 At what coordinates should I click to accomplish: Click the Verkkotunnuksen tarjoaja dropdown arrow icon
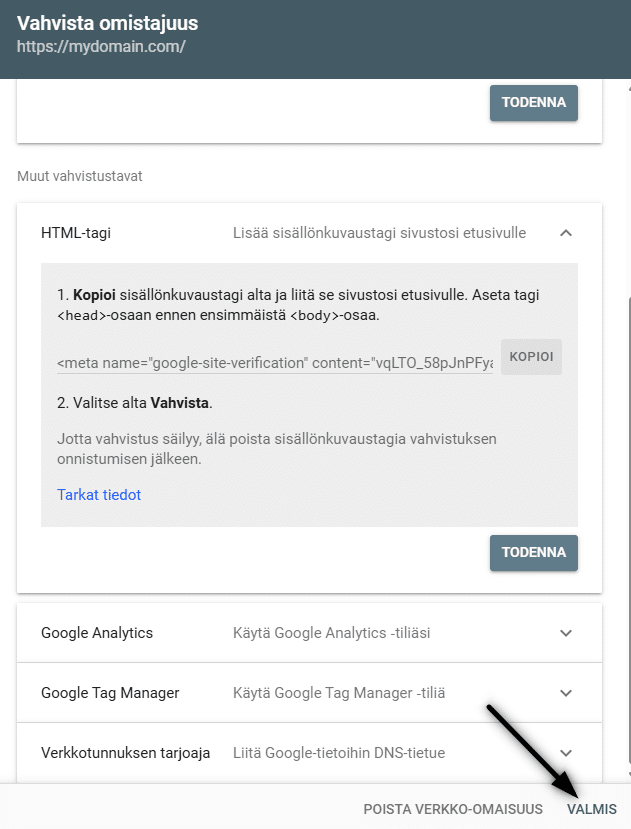point(566,752)
